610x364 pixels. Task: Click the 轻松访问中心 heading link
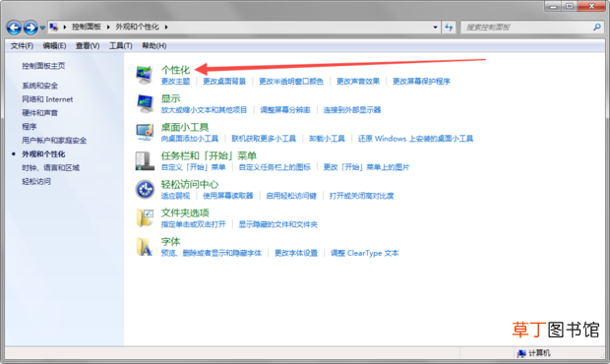coord(190,184)
